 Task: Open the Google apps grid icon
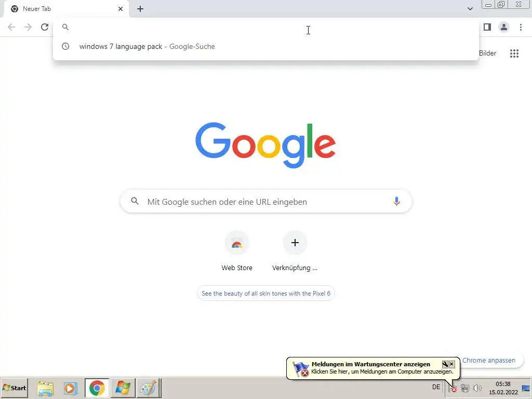[514, 54]
